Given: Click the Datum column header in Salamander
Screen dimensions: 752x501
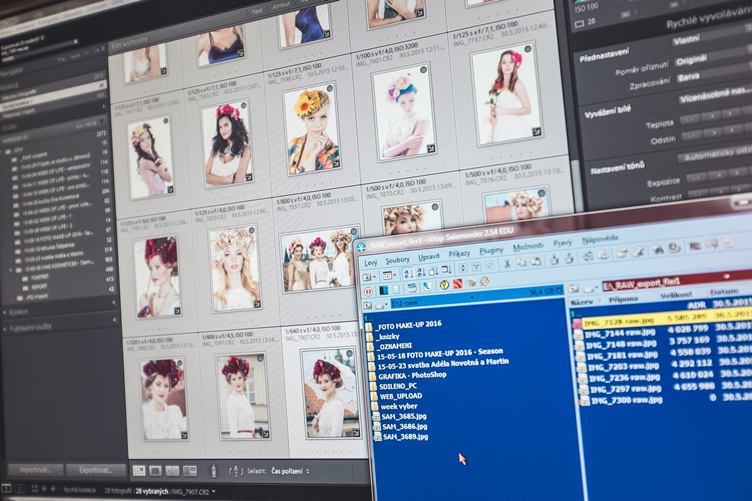Looking at the screenshot, I should [x=724, y=291].
